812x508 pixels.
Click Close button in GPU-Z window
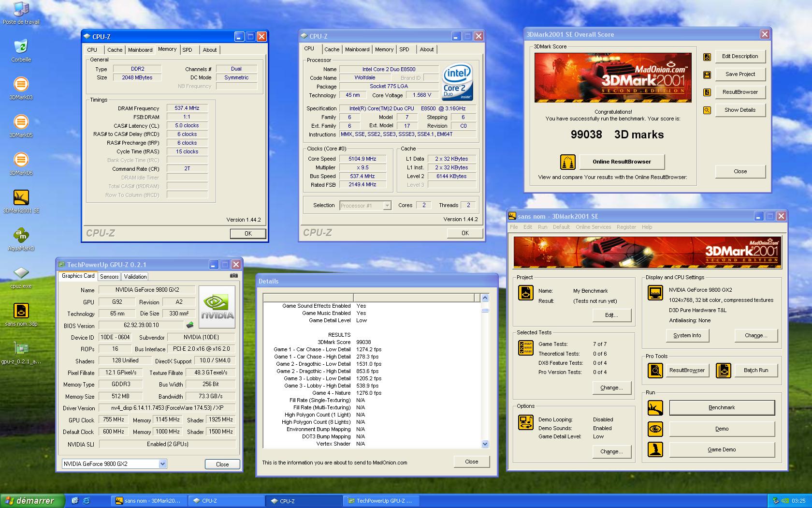click(x=222, y=464)
